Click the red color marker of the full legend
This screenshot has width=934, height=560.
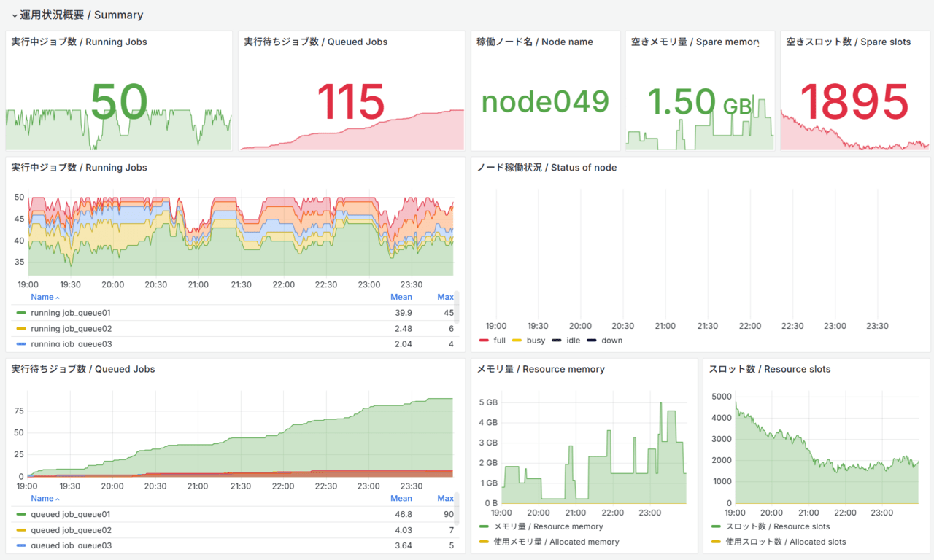tap(484, 341)
